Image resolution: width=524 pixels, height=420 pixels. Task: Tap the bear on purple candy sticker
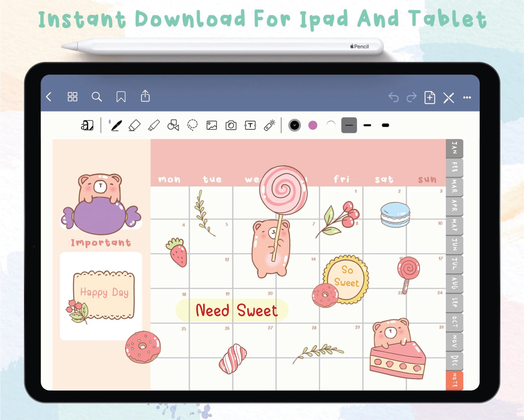coord(101,204)
